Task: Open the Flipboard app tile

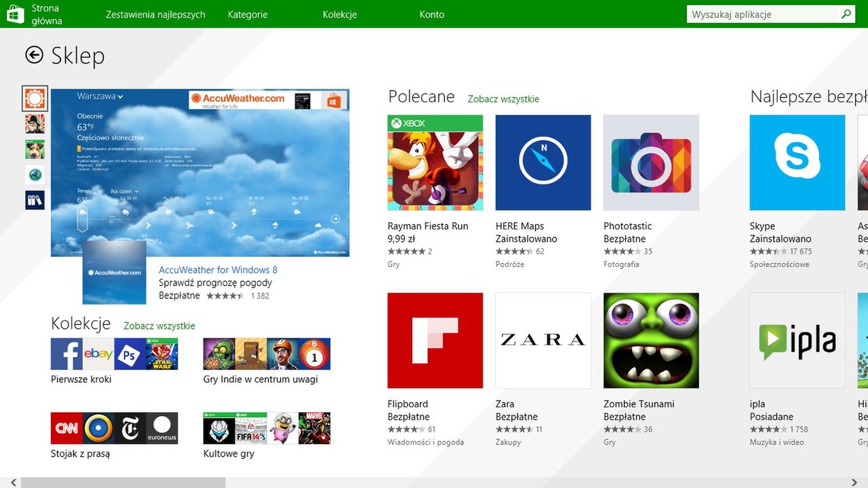Action: [435, 340]
